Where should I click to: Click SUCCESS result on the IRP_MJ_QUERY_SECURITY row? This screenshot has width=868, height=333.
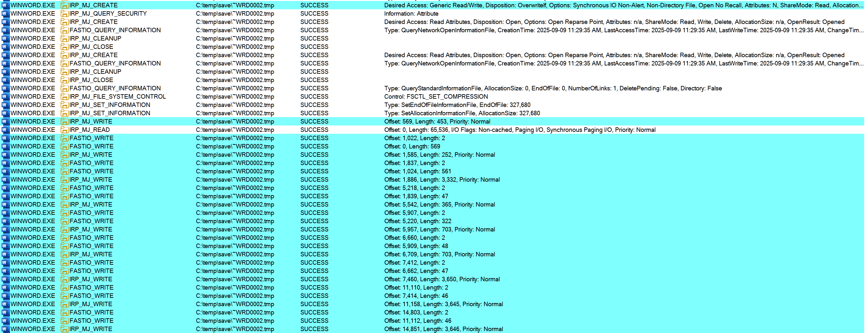click(314, 13)
